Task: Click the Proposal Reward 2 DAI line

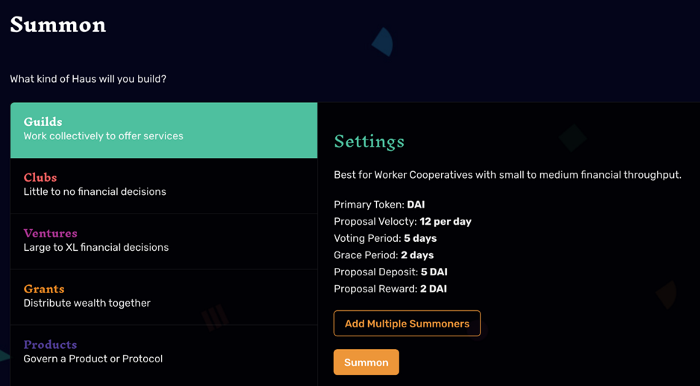Action: click(x=390, y=289)
